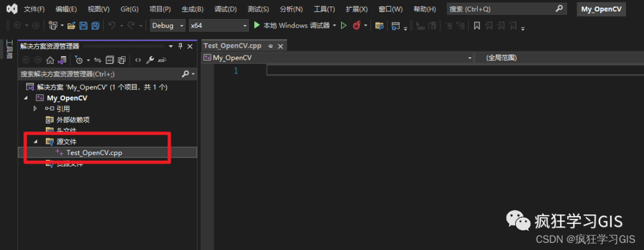Image resolution: width=644 pixels, height=250 pixels.
Task: Click the pending changes filter clock icon
Action: click(79, 60)
